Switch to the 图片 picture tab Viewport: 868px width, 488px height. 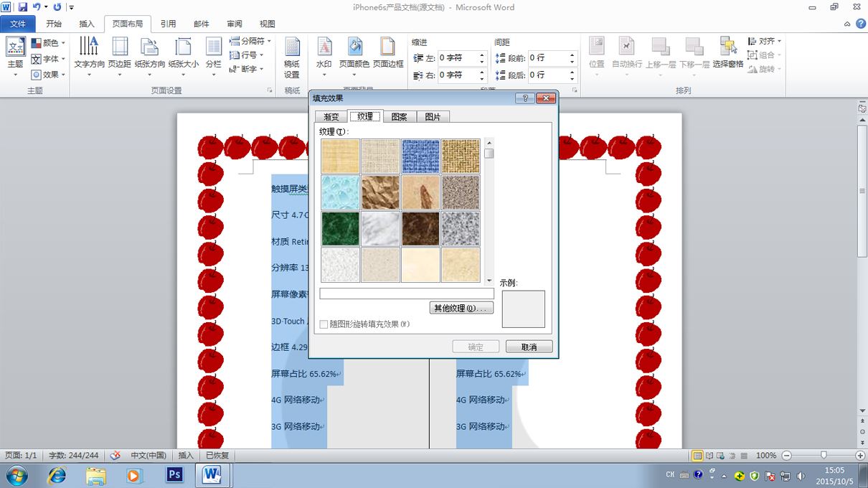[433, 116]
